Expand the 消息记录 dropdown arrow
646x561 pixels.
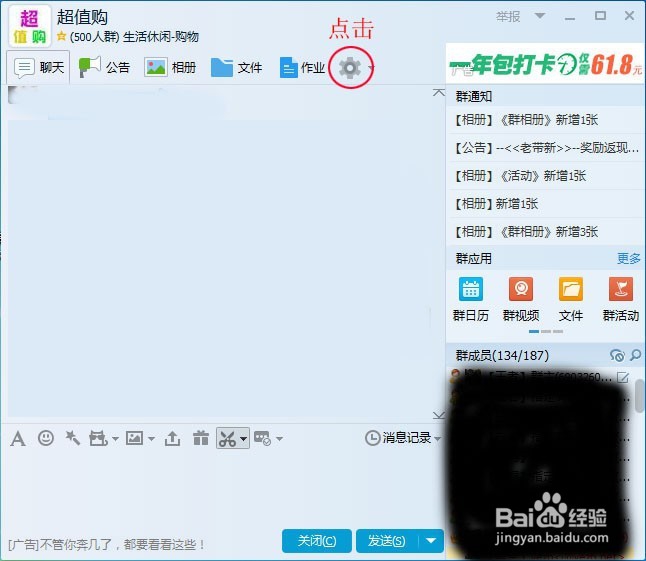[438, 438]
